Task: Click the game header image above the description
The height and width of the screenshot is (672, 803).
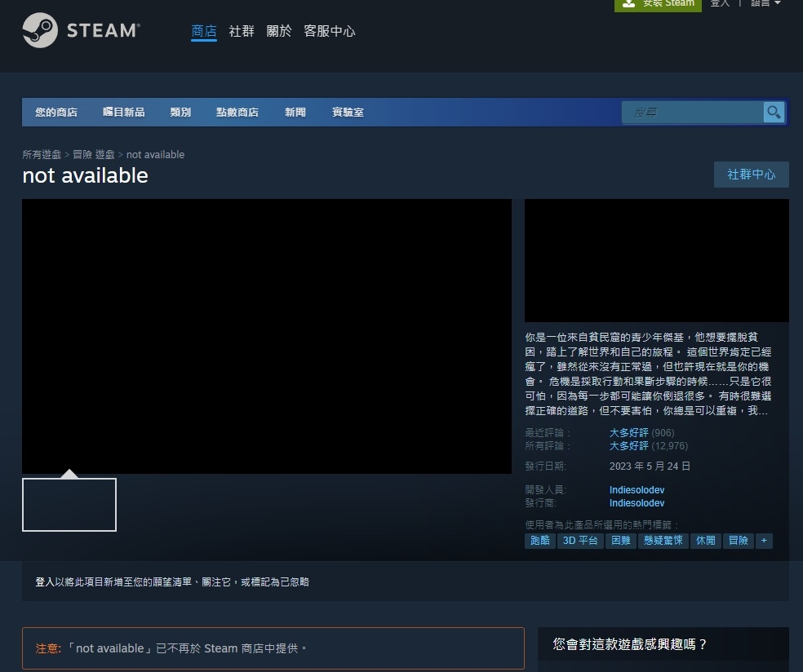Action: (x=657, y=260)
